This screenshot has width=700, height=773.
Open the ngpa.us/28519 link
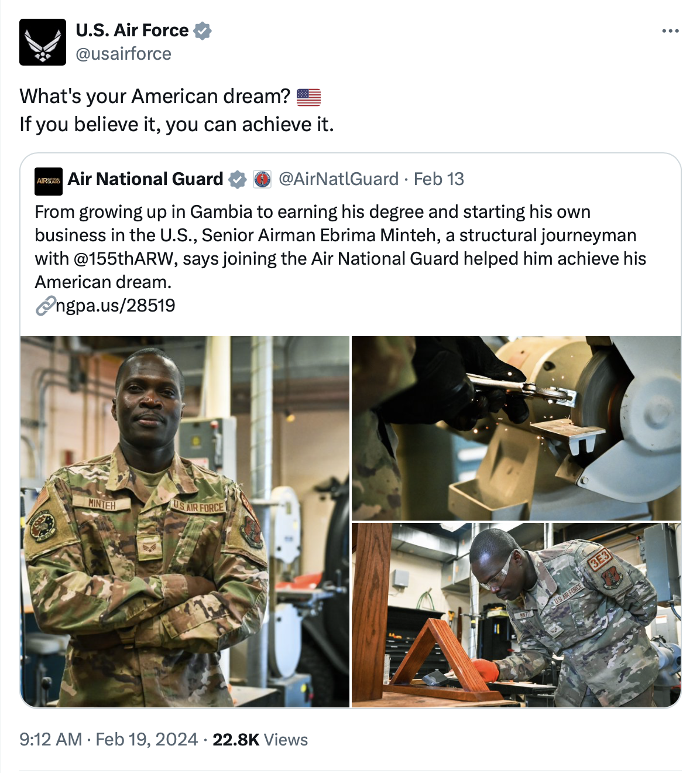coord(115,306)
